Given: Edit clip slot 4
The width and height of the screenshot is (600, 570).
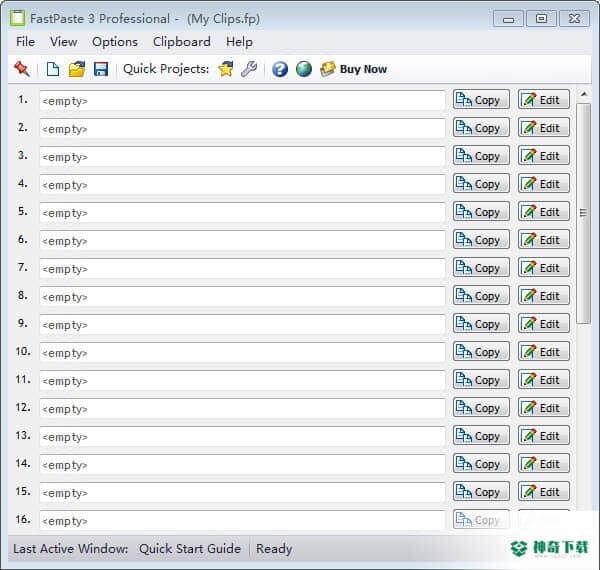Looking at the screenshot, I should (x=544, y=183).
